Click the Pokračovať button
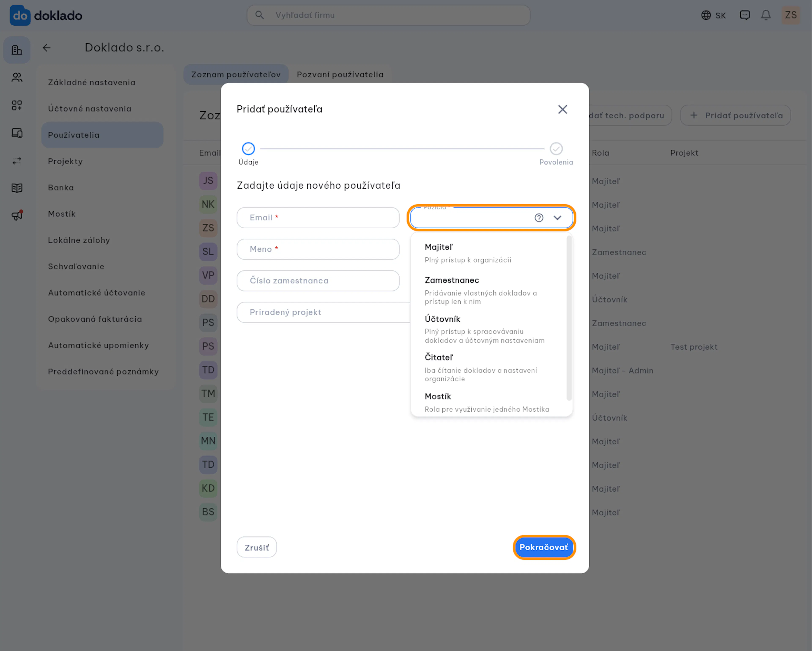Screen dimensions: 812x651 (544, 547)
